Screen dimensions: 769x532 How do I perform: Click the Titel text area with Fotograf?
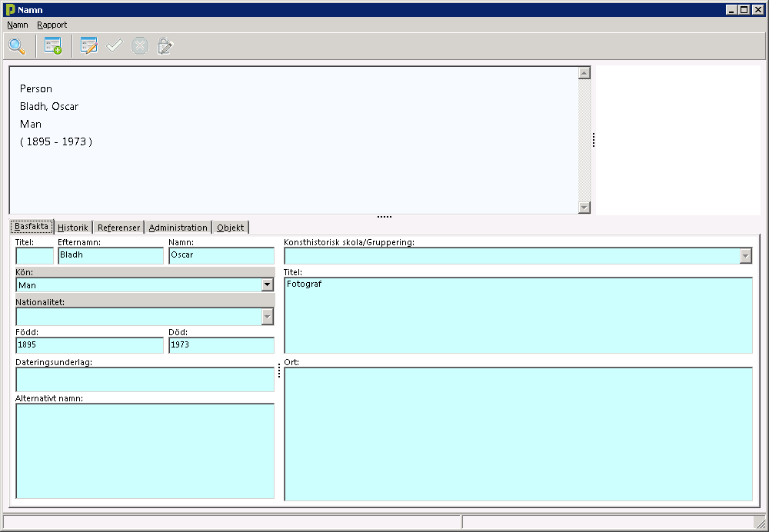pyautogui.click(x=518, y=315)
